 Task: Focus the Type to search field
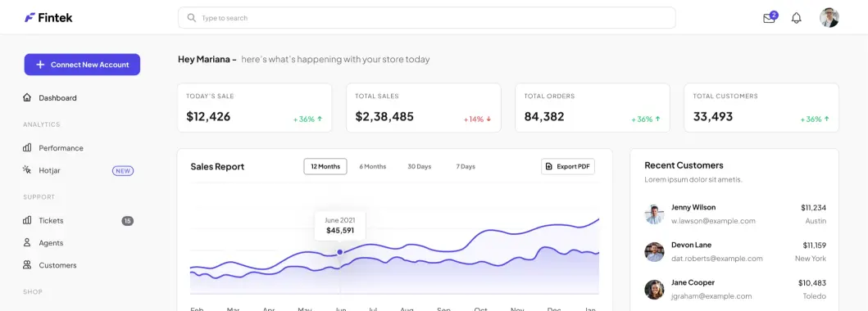pos(427,18)
